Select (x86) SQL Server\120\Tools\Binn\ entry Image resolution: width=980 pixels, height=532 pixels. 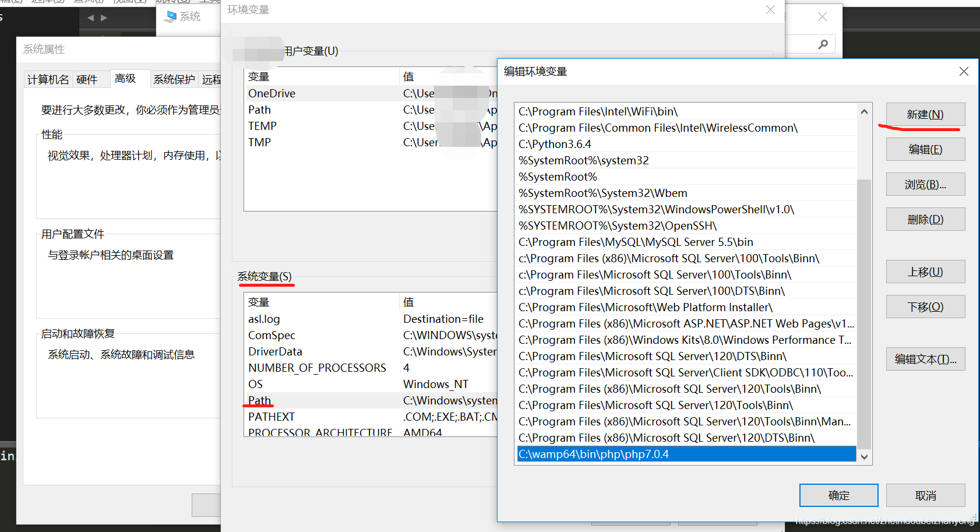(686, 389)
